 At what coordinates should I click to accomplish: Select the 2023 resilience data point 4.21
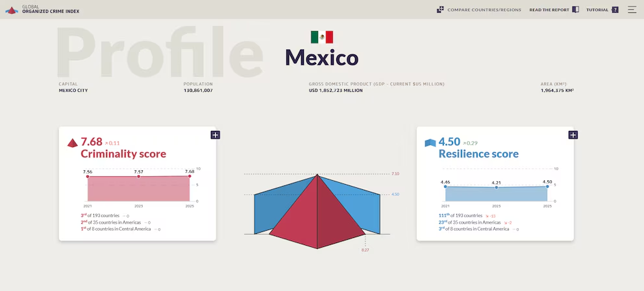[x=497, y=187]
